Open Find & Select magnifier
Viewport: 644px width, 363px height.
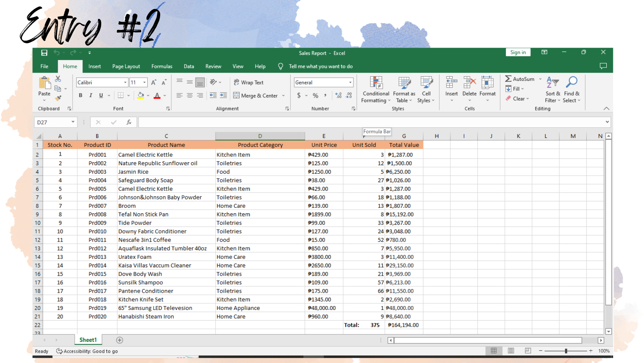[x=572, y=90]
